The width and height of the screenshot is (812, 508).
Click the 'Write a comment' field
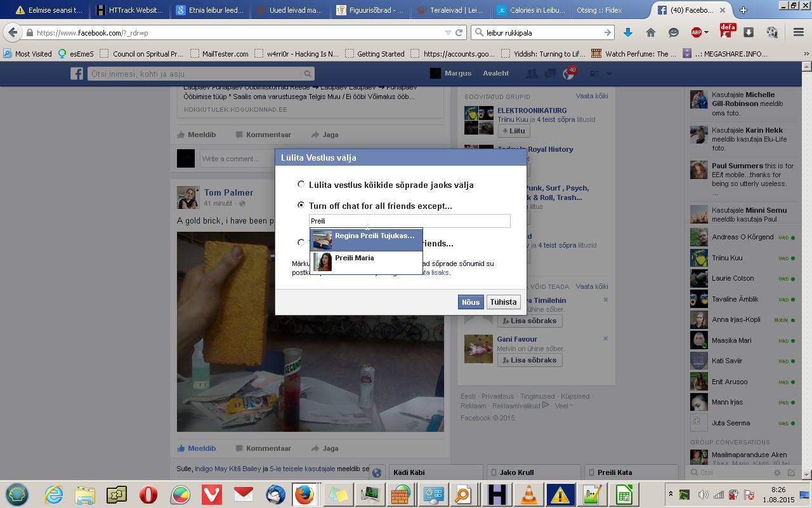237,159
